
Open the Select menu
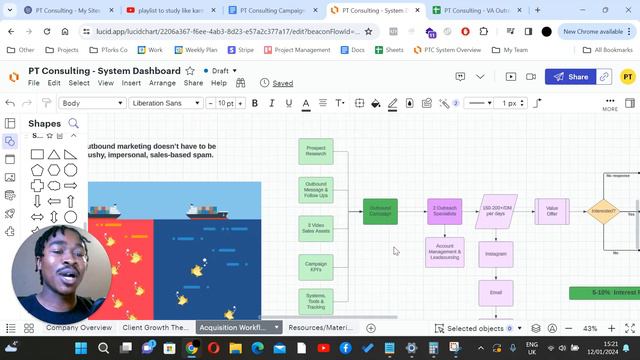(x=79, y=83)
